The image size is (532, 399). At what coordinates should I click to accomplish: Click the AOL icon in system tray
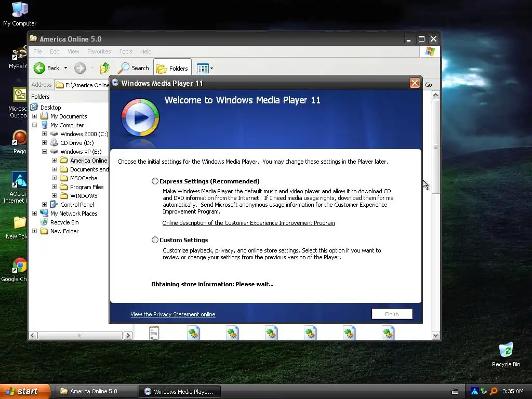(x=474, y=391)
